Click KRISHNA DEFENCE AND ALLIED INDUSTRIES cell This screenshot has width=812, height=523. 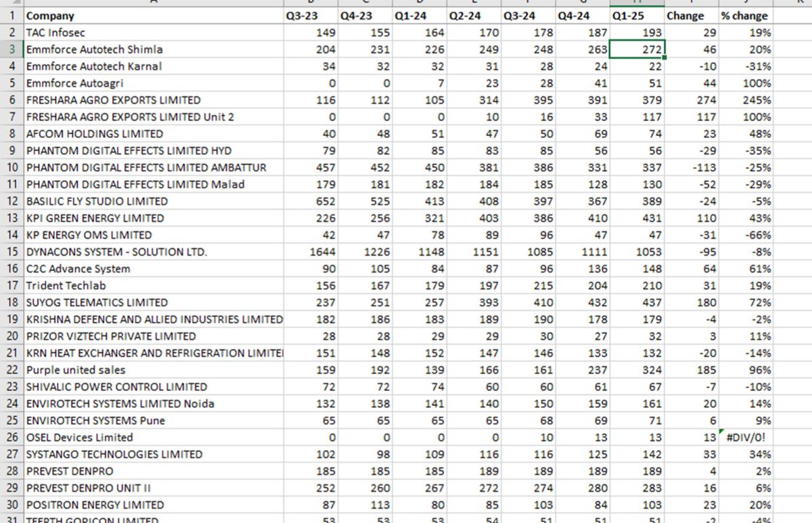coord(154,319)
